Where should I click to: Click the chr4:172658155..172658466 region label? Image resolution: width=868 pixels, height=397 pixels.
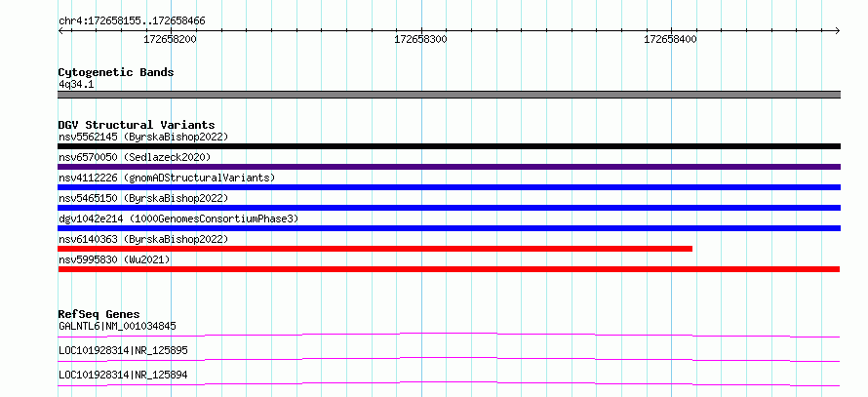coord(132,21)
